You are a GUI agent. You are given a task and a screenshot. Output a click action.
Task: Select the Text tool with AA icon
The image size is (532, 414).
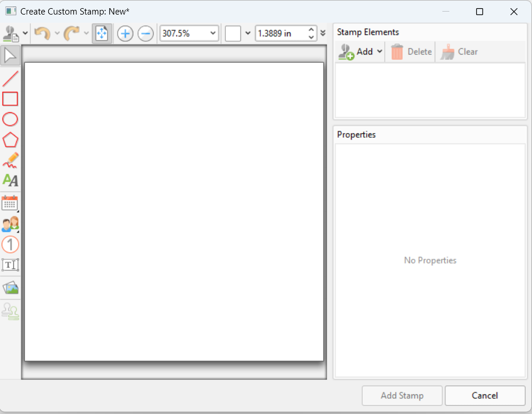10,181
